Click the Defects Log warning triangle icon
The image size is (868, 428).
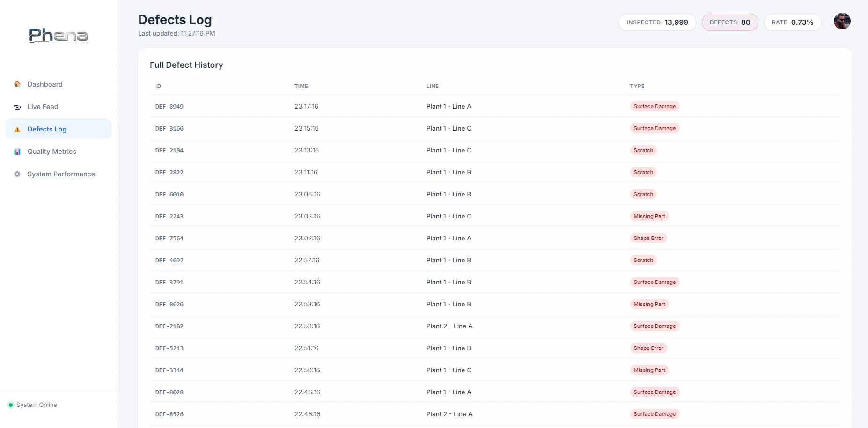[17, 129]
